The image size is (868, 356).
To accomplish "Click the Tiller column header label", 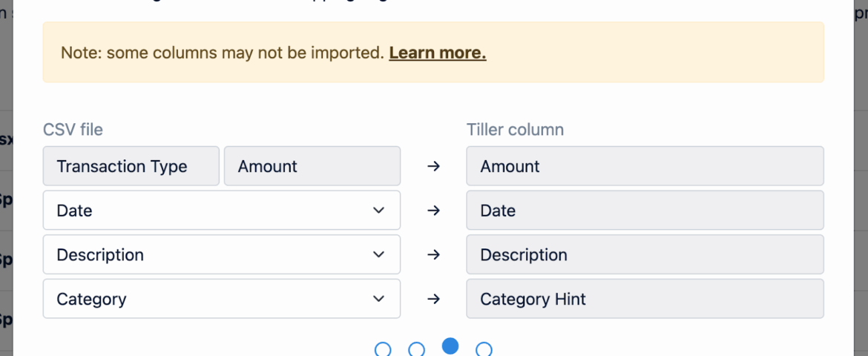I will pyautogui.click(x=515, y=130).
